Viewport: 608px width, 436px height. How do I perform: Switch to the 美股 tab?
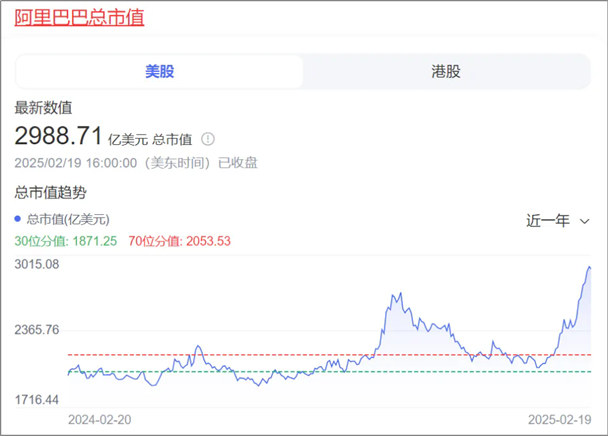[159, 71]
